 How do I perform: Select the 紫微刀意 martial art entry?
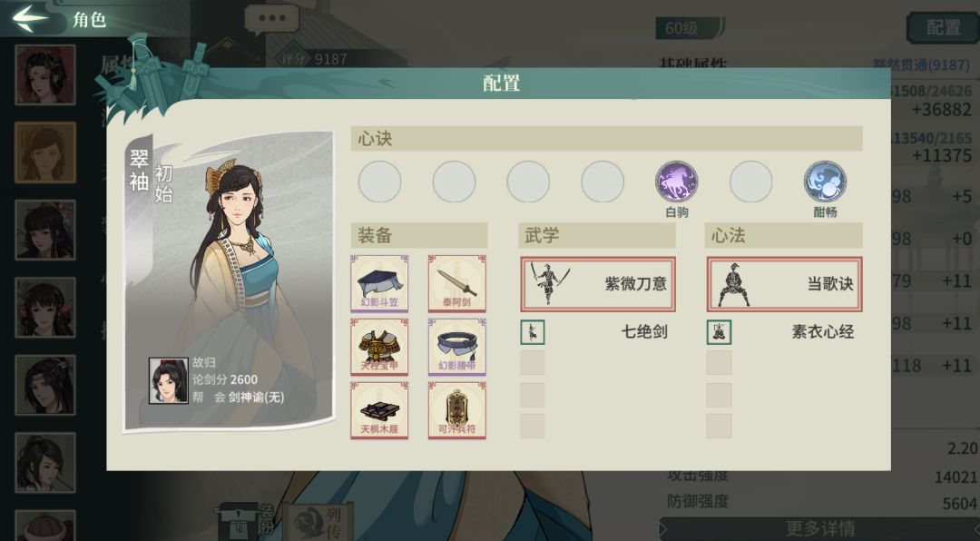[598, 284]
